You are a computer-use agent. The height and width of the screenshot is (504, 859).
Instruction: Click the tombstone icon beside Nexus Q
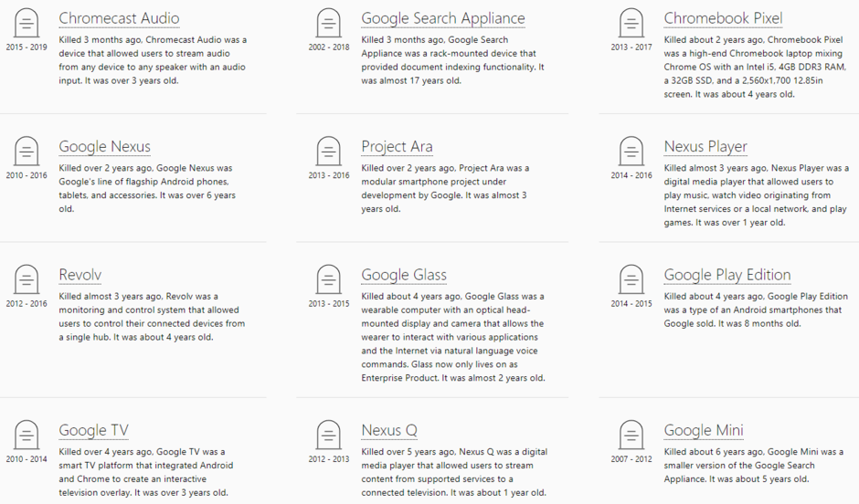[x=328, y=435]
